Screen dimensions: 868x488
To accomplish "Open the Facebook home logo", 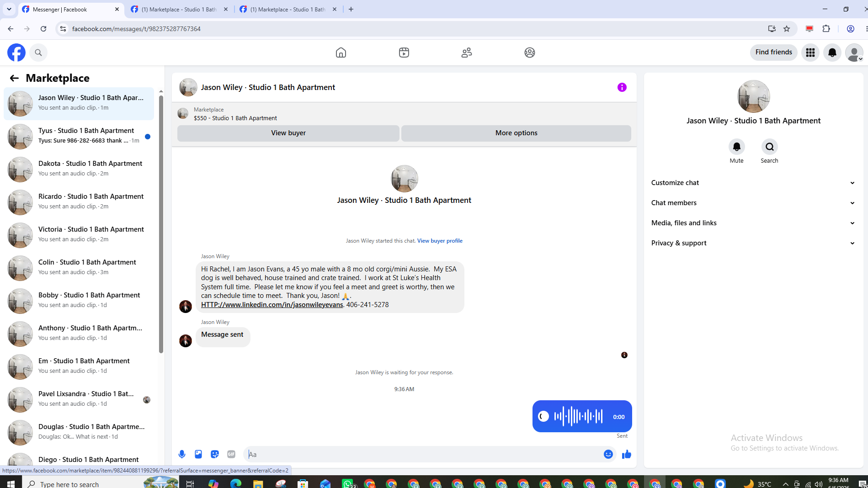I will pos(16,53).
